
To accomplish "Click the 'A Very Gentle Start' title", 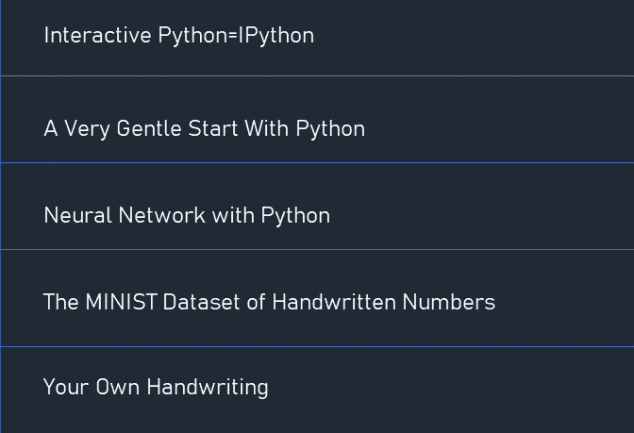I will pos(204,129).
